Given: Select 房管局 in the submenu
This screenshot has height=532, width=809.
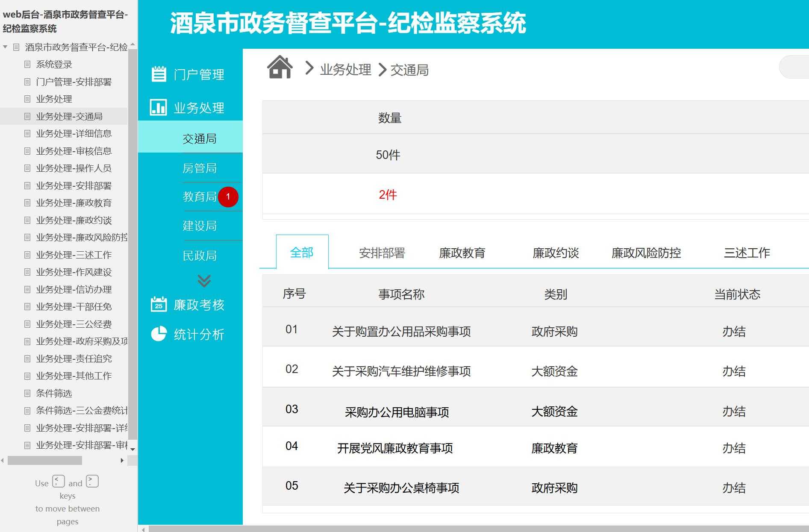Looking at the screenshot, I should [x=200, y=168].
